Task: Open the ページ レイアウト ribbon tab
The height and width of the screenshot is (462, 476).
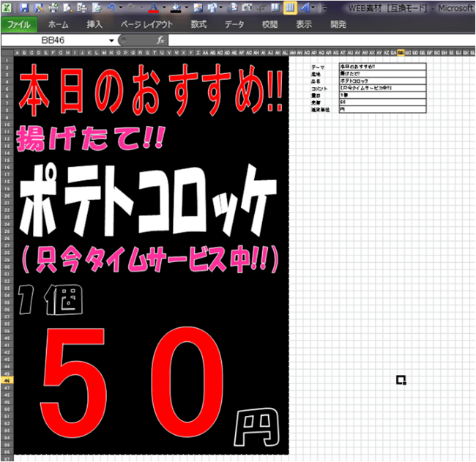Action: click(x=146, y=24)
